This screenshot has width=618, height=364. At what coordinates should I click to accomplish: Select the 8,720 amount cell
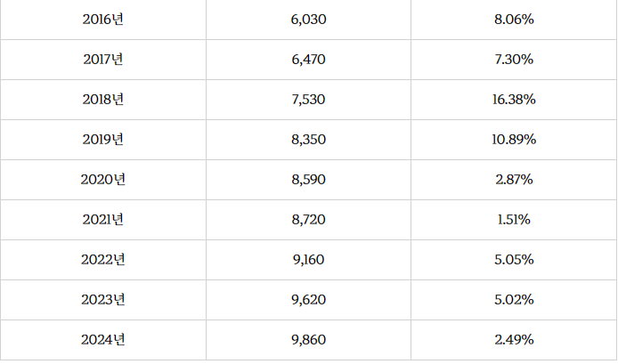click(308, 220)
